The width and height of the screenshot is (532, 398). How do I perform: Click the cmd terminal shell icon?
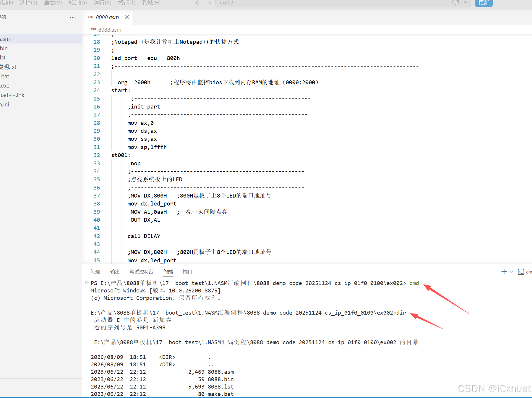(521, 272)
